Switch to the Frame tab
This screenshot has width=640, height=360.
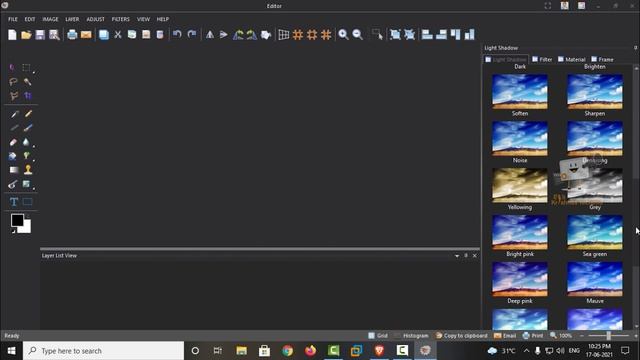tap(602, 60)
